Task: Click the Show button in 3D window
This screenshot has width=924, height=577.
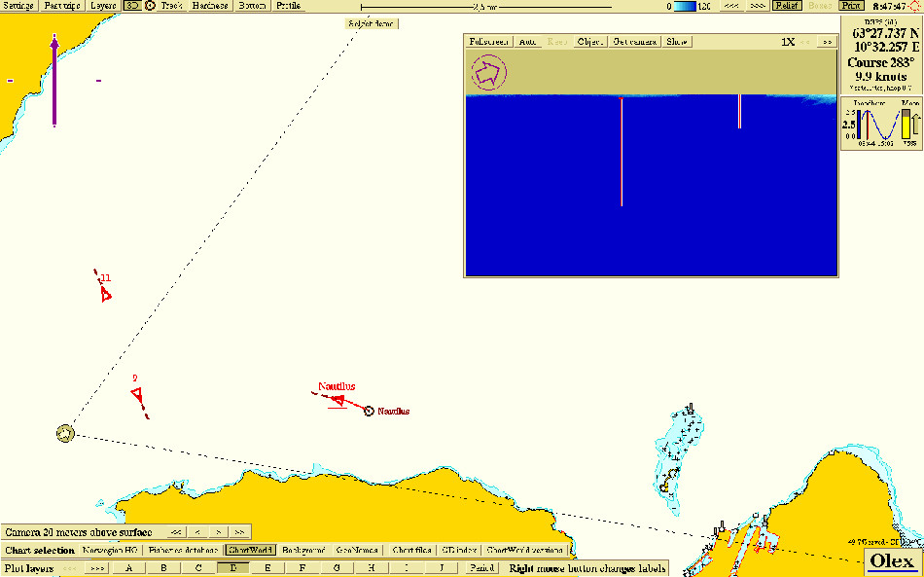Action: point(677,42)
